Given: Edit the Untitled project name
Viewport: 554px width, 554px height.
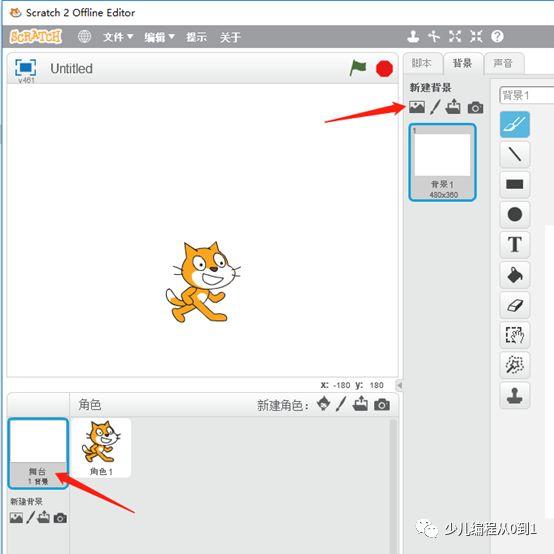Looking at the screenshot, I should pos(71,69).
